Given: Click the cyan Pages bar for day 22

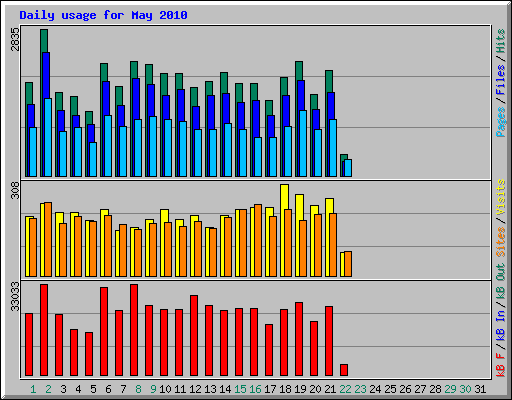Looking at the screenshot, I should [348, 168].
